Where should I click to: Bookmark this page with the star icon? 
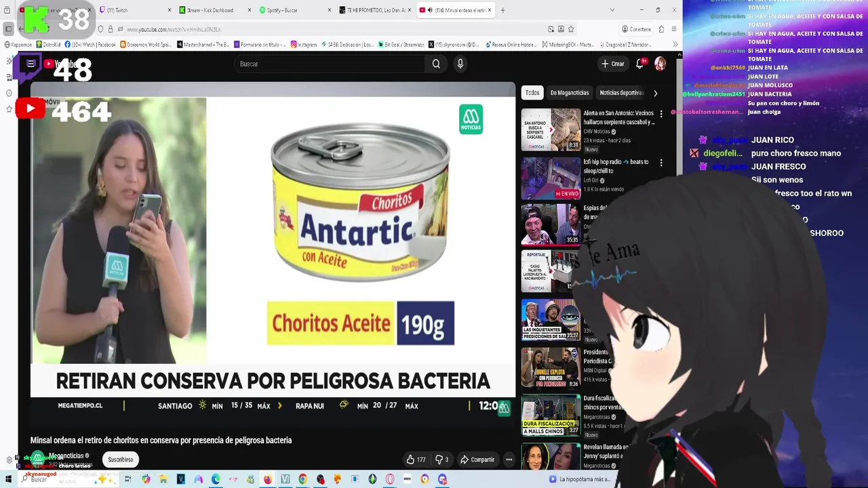(x=571, y=29)
